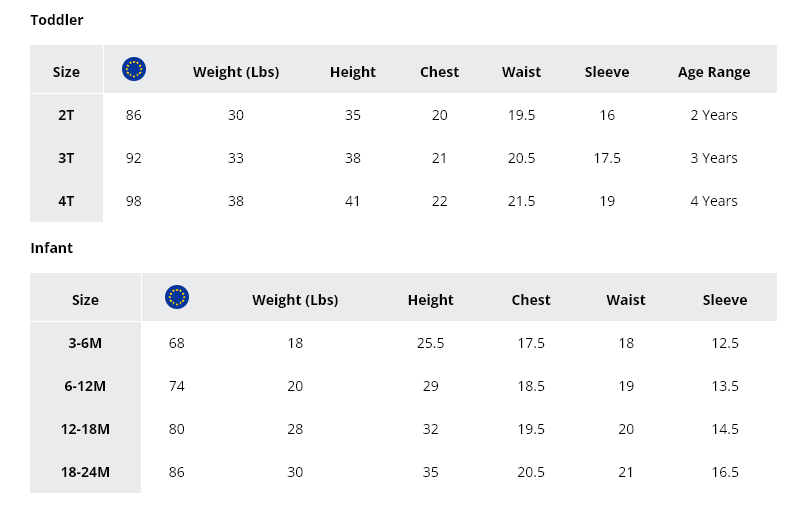Click the EU flag icon in Toddler table

(134, 69)
